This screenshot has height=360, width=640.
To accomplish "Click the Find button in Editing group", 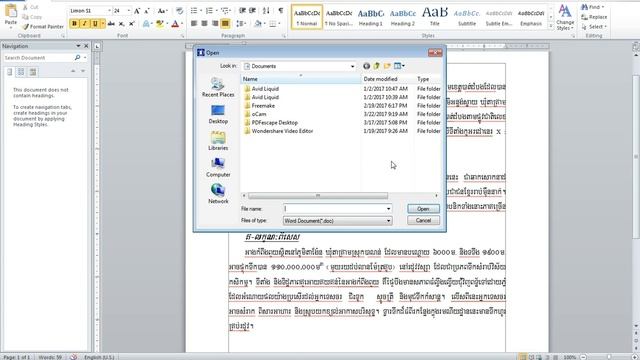I will tap(593, 7).
